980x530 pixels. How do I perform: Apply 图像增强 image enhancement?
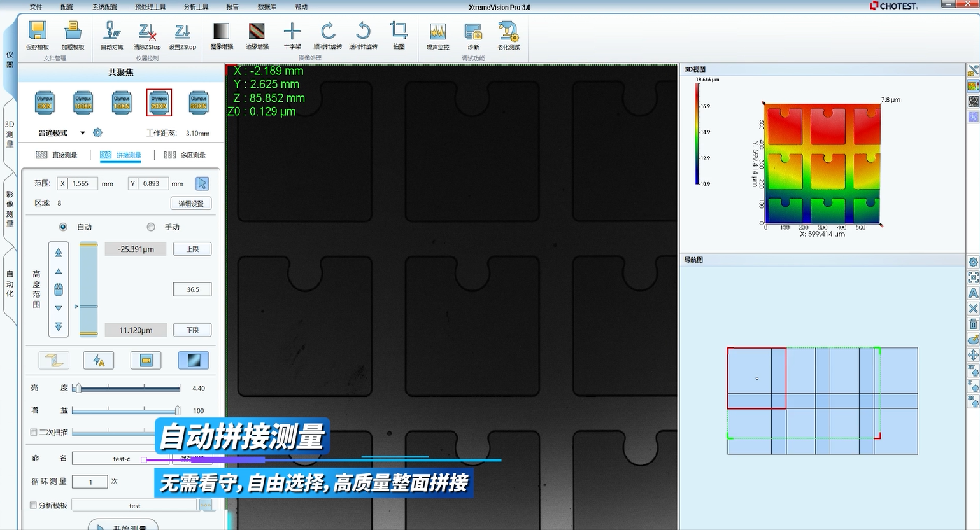point(221,31)
